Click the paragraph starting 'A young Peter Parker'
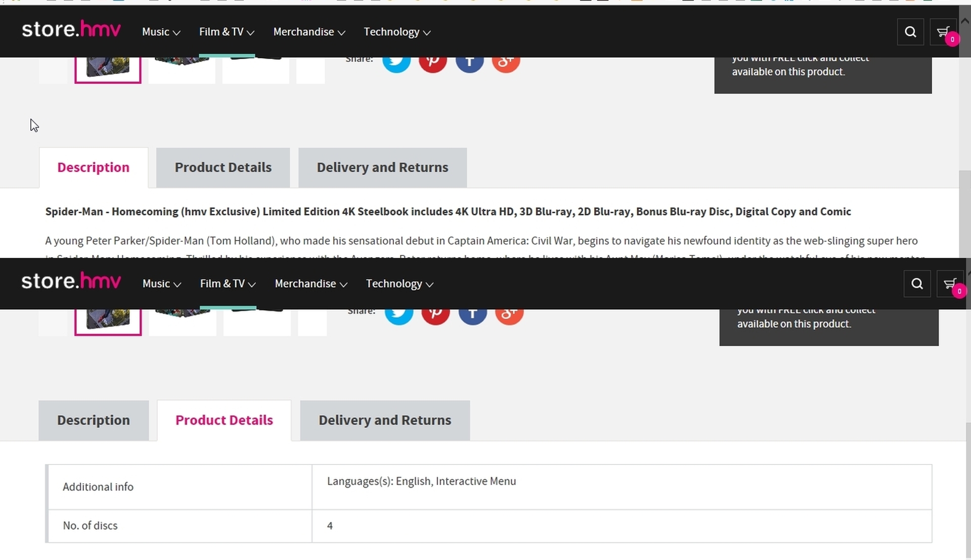 484,248
